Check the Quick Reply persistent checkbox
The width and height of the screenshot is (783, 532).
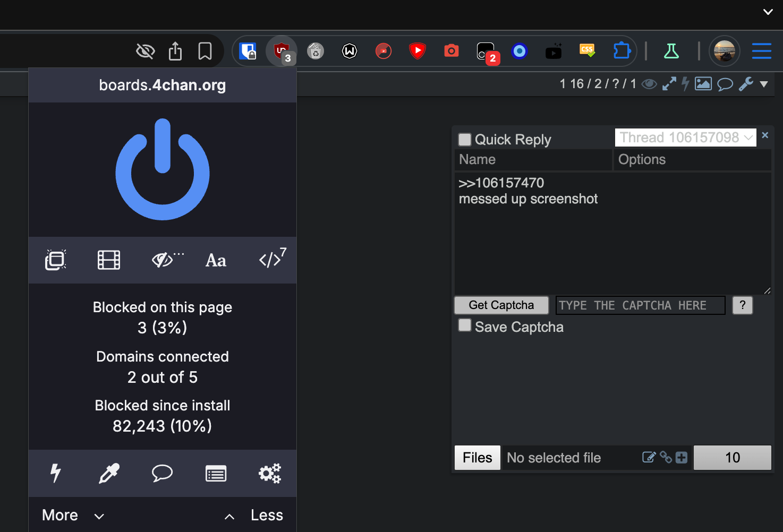(x=465, y=140)
